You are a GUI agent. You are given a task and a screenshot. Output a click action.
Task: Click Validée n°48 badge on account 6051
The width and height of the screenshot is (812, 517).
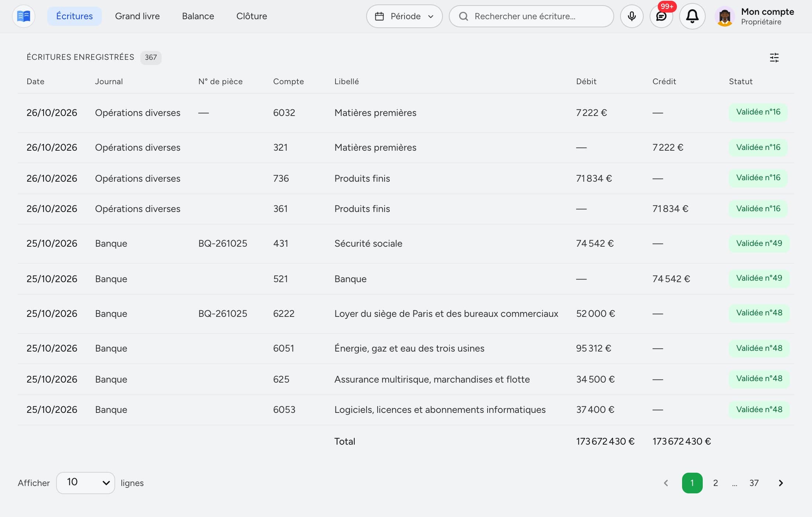tap(759, 348)
